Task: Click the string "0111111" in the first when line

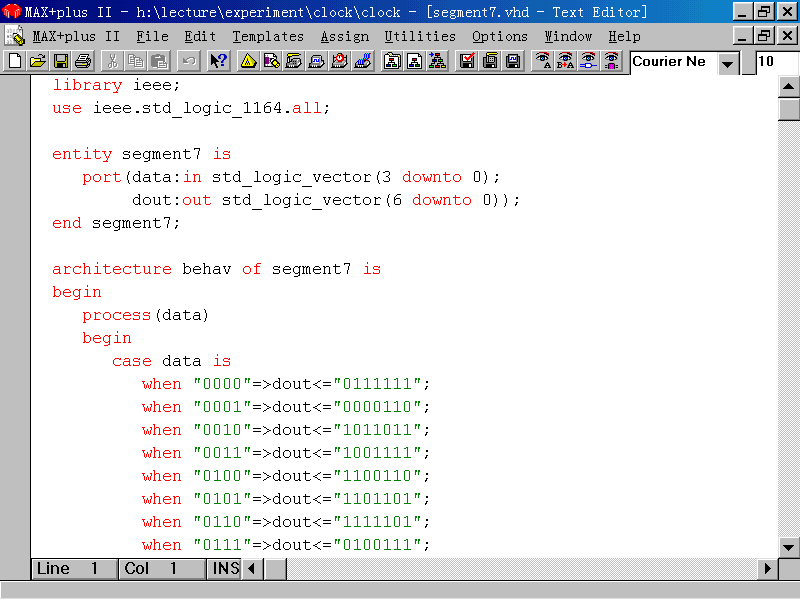Action: tap(377, 384)
